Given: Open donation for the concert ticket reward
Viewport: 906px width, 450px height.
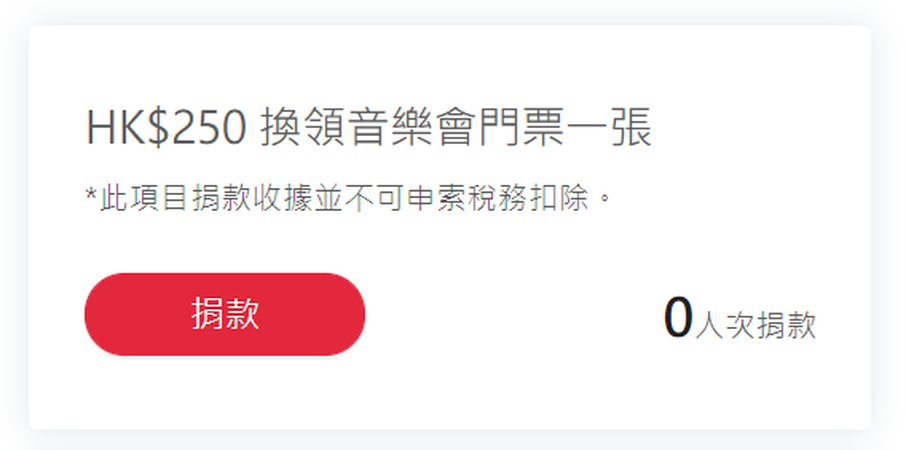Looking at the screenshot, I should click(x=225, y=314).
